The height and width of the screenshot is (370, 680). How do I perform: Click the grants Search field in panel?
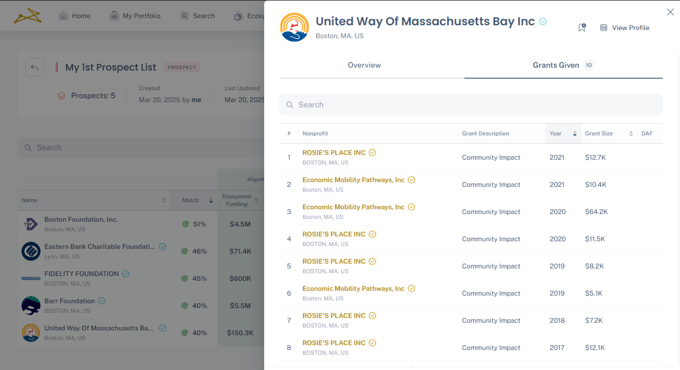click(x=471, y=105)
